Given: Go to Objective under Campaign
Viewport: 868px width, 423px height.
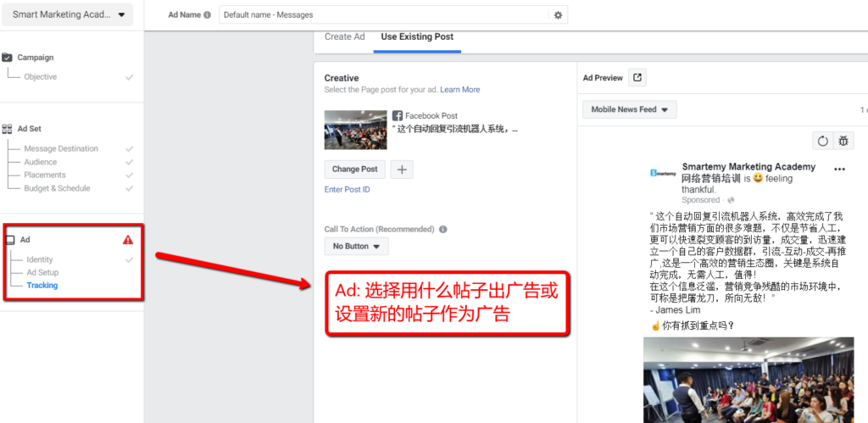Looking at the screenshot, I should (40, 77).
